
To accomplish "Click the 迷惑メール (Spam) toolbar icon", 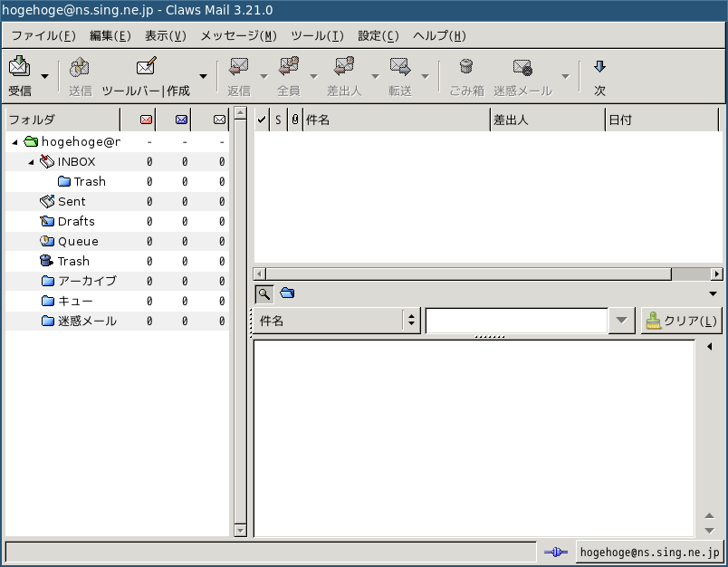I will 522,69.
